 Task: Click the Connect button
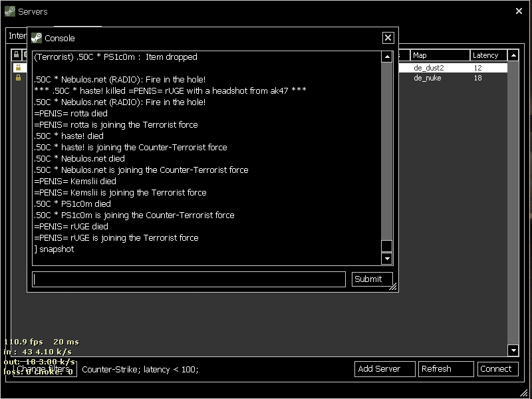coord(497,369)
